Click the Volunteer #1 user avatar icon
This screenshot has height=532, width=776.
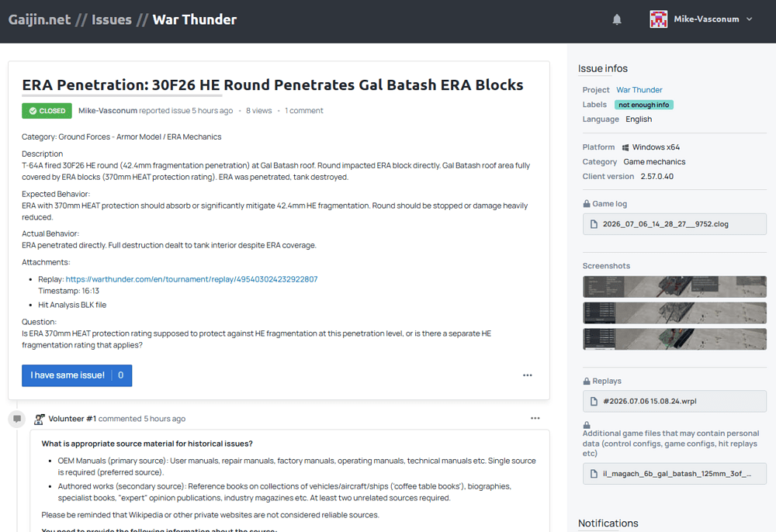(39, 419)
